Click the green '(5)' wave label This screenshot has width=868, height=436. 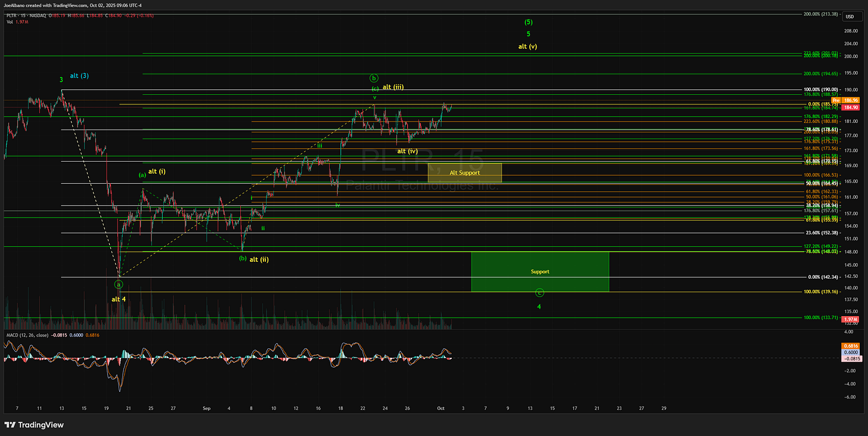pos(528,22)
